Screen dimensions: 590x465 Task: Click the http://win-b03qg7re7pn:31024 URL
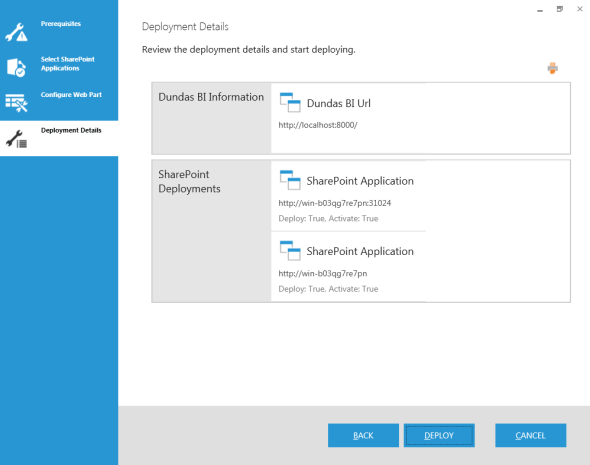click(x=335, y=203)
